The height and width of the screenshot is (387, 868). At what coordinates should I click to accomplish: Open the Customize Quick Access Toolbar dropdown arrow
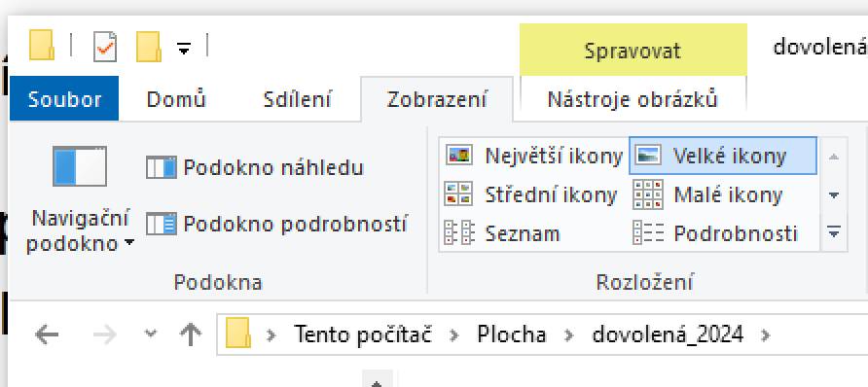(184, 50)
